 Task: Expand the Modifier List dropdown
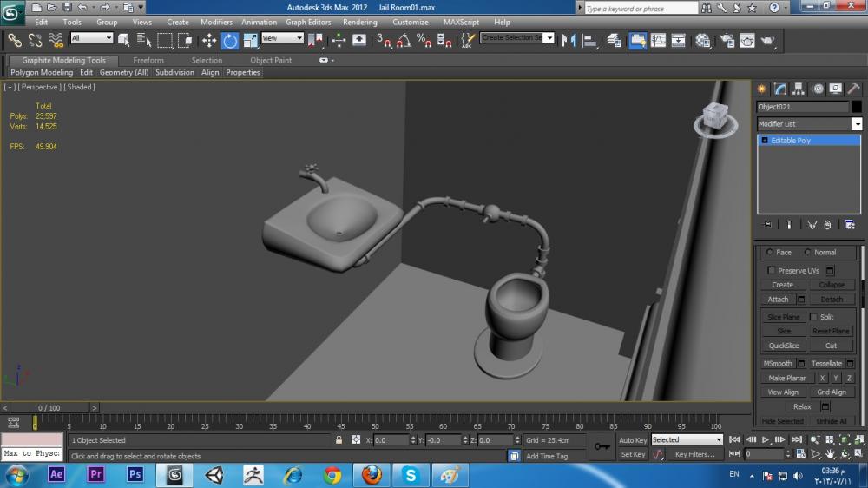click(x=857, y=124)
